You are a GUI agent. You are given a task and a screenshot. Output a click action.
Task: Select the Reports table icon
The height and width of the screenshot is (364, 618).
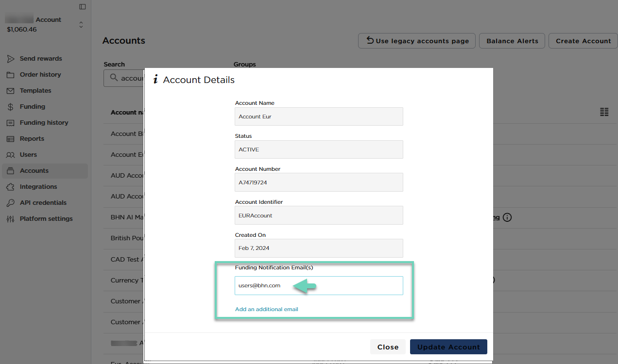pos(10,139)
